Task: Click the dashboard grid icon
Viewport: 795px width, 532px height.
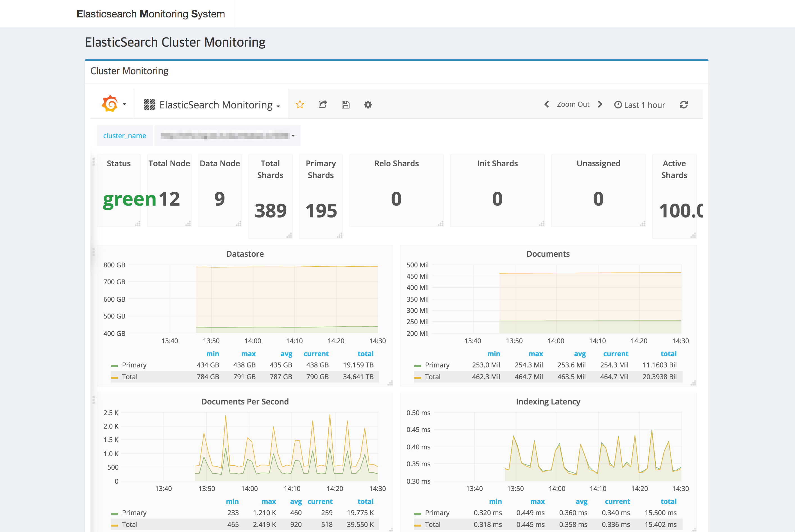Action: pyautogui.click(x=149, y=104)
